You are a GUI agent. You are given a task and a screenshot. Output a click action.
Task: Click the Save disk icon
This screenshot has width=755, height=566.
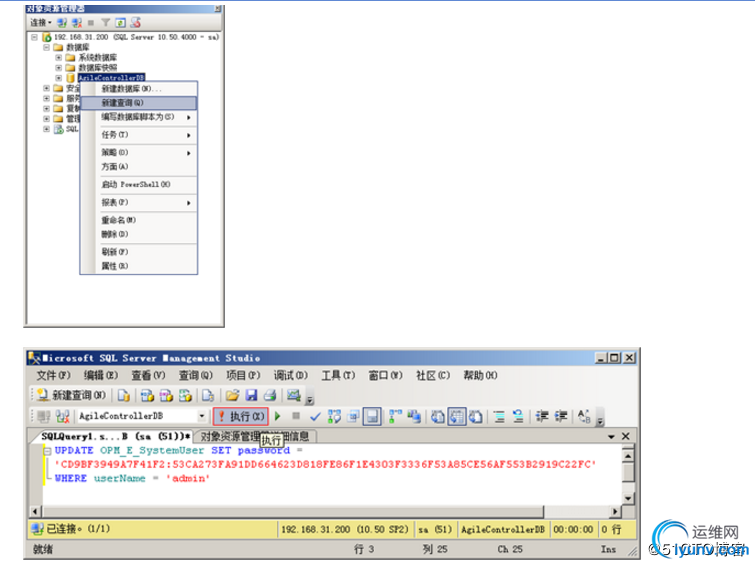point(251,395)
